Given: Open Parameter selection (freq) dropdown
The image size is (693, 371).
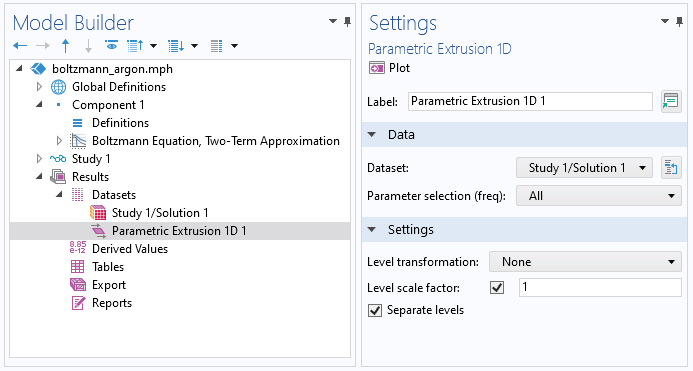Looking at the screenshot, I should click(598, 196).
